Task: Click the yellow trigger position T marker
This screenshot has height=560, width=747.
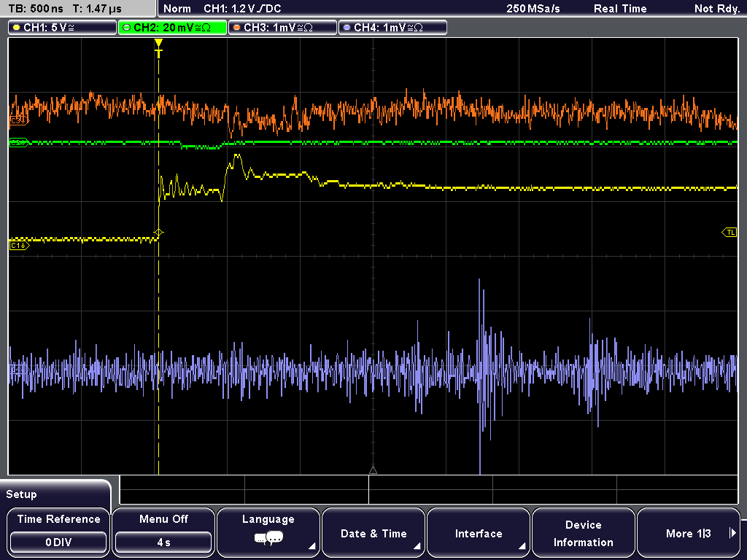Action: [158, 49]
